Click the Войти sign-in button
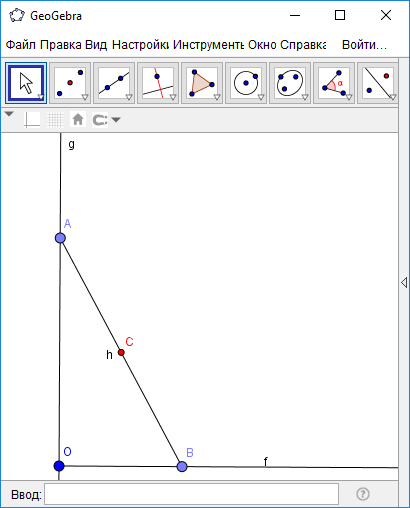 [364, 45]
